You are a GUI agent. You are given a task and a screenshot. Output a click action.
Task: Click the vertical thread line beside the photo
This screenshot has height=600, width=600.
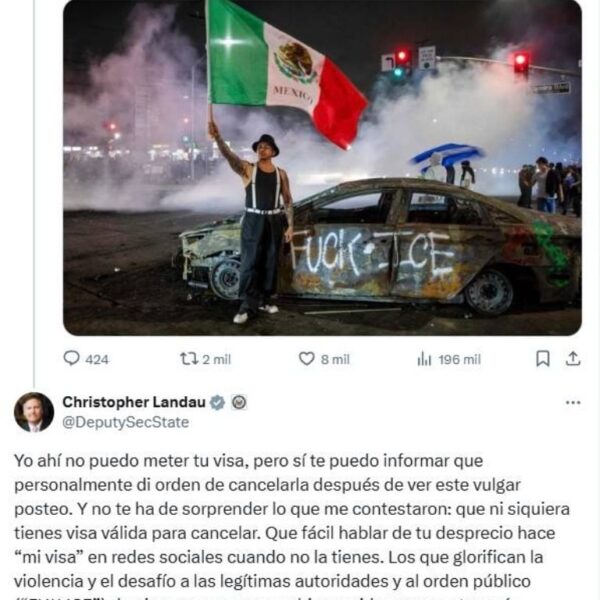tap(34, 193)
